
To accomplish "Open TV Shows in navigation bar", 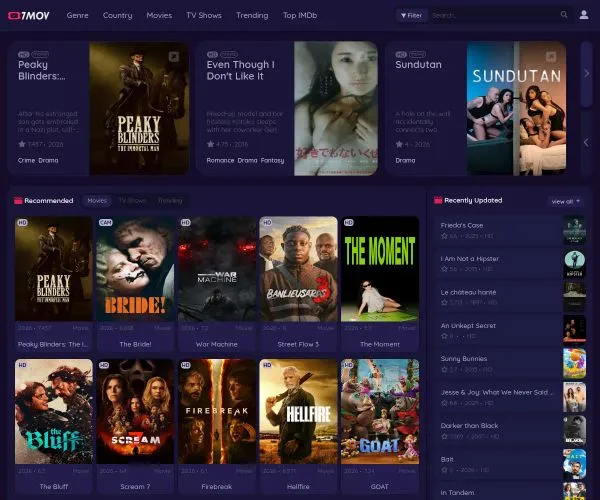I will (204, 15).
